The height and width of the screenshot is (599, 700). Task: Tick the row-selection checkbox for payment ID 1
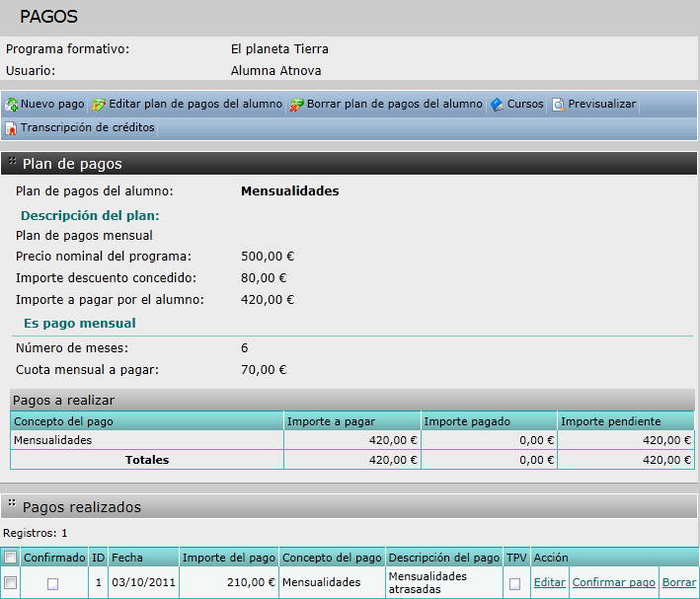pyautogui.click(x=10, y=582)
